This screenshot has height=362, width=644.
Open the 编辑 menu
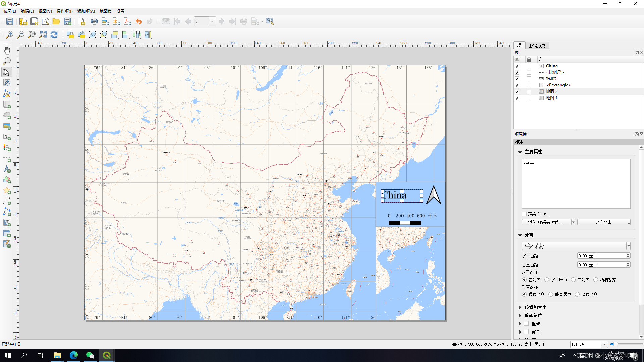click(x=27, y=11)
